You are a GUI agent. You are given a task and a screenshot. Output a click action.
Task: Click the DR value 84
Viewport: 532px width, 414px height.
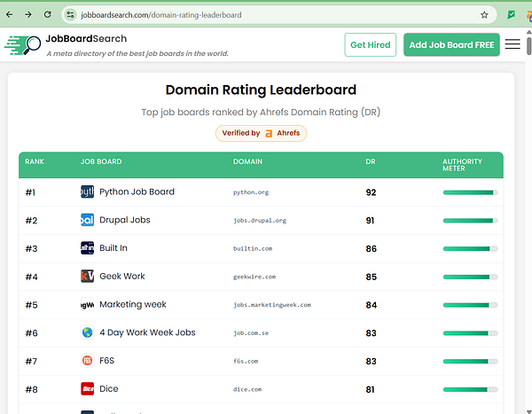pos(372,305)
